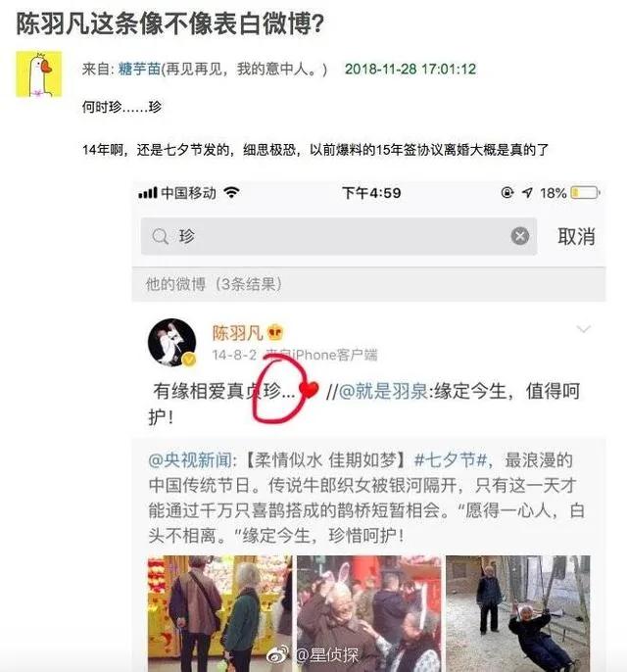Clear the search field with X icon

coord(520,236)
